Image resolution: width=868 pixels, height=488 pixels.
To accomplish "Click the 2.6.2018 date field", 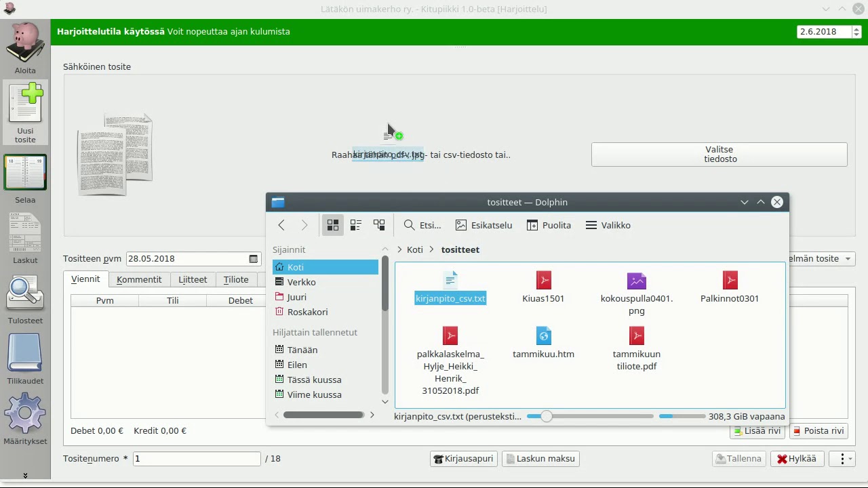I will pyautogui.click(x=823, y=32).
